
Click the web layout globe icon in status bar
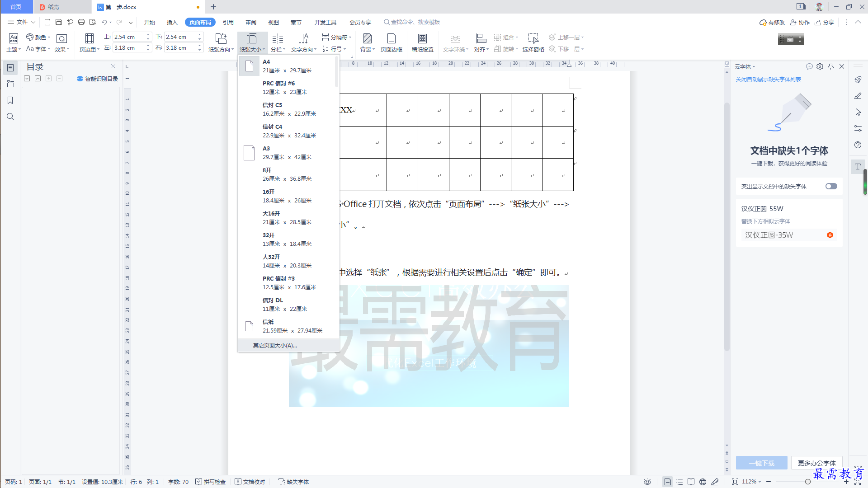point(703,482)
